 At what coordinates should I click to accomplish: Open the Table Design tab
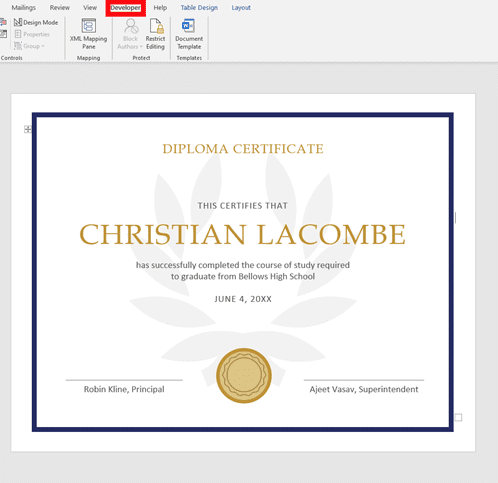[199, 7]
